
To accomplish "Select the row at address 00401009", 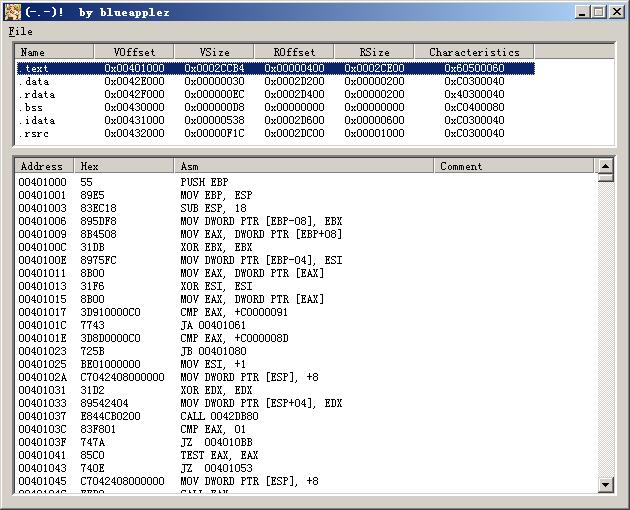I will tap(305, 234).
